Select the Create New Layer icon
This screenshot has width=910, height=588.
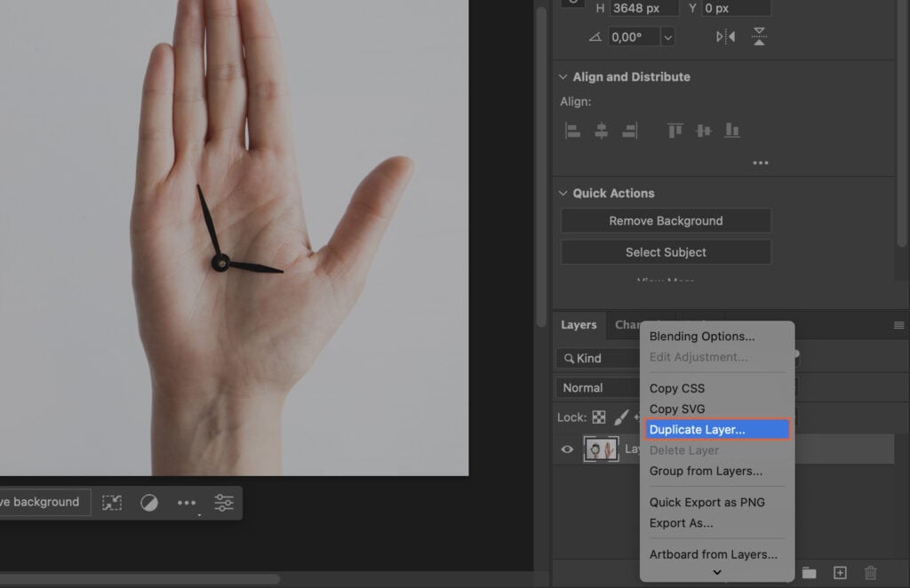point(839,573)
